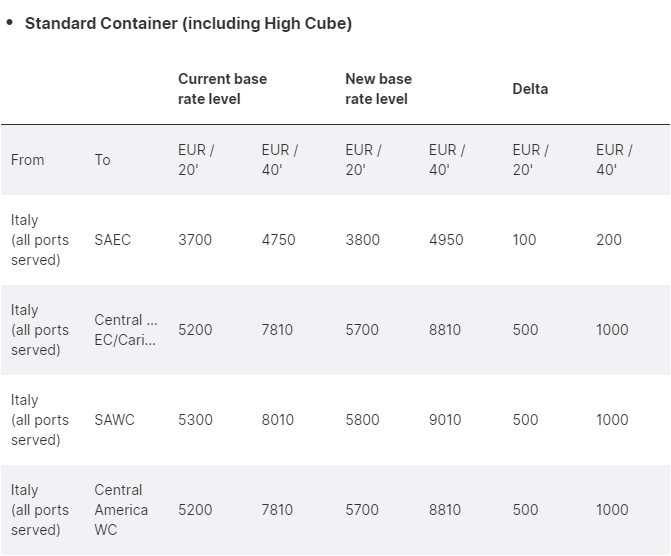671x556 pixels.
Task: Select the 3800 new rate value
Action: click(x=362, y=240)
